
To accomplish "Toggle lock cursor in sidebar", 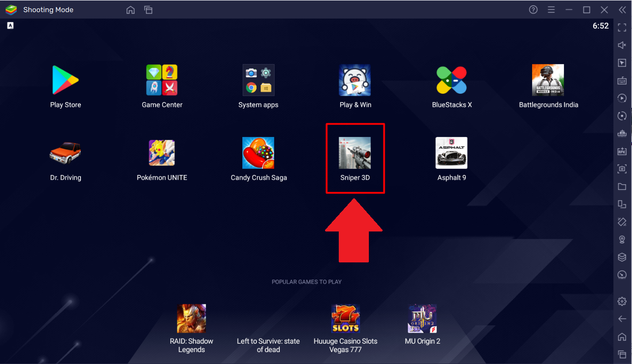I will click(622, 63).
